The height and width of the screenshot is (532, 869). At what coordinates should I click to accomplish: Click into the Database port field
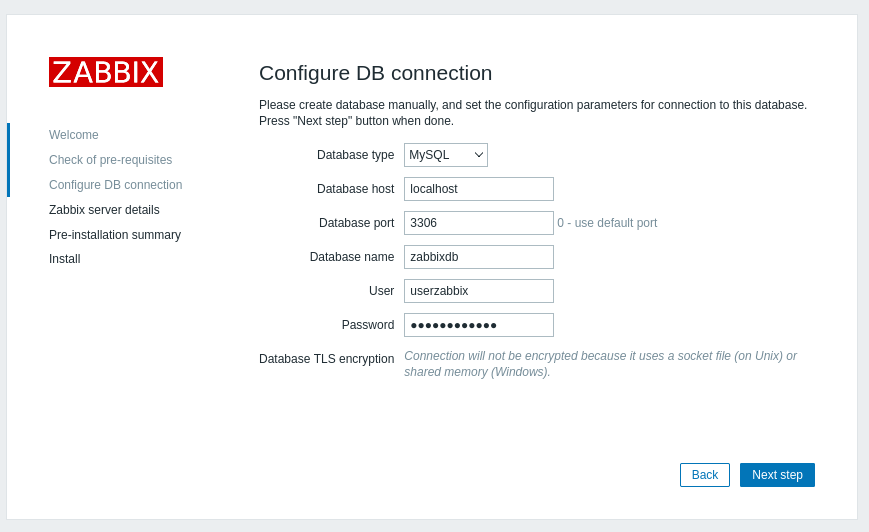[x=478, y=223]
